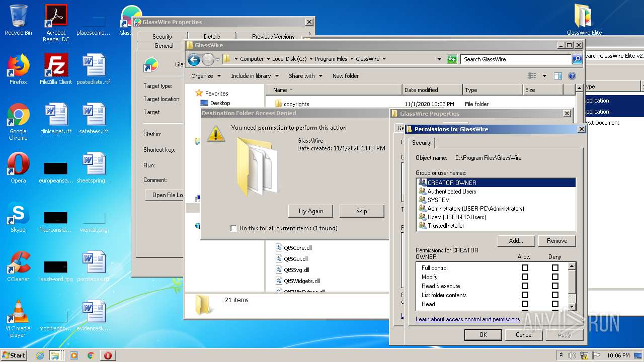644x362 pixels.
Task: Click Remove button in Permissions
Action: point(557,241)
